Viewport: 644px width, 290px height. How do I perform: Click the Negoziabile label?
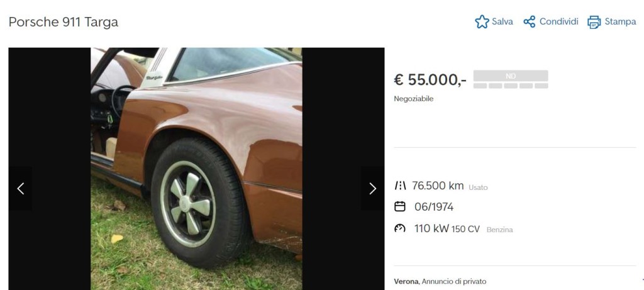(x=414, y=99)
